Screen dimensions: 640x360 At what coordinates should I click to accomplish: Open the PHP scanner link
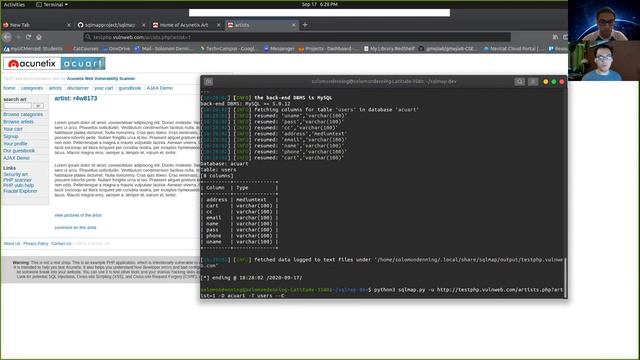pos(17,180)
